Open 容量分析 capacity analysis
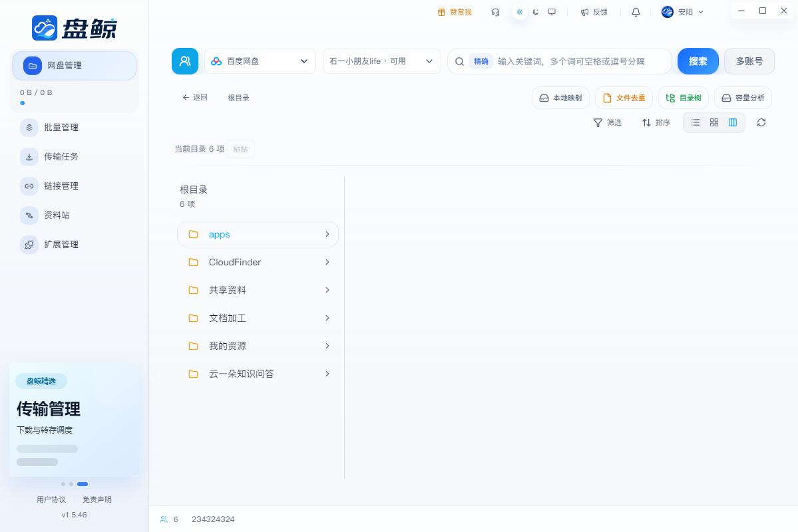Screen dimensions: 798x532 tap(743, 98)
